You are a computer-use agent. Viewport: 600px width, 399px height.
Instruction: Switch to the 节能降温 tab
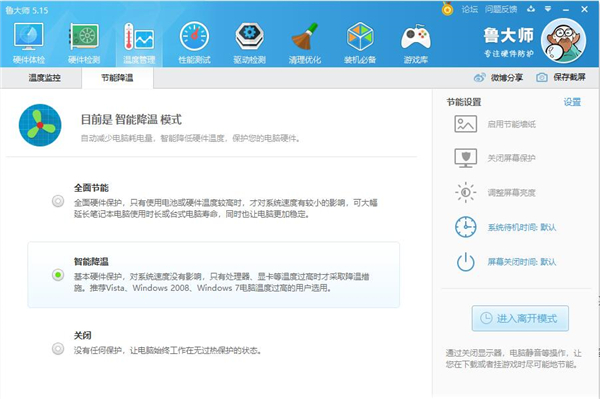(x=117, y=78)
